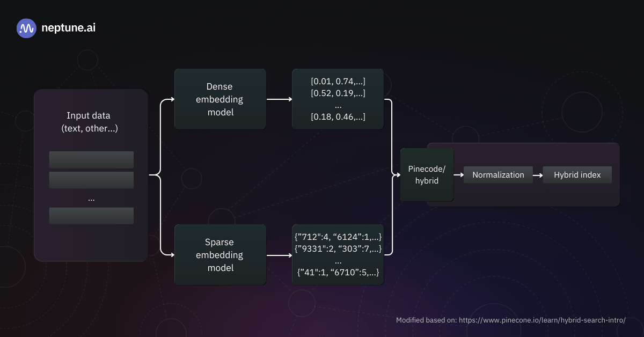Select the Sparse embedding model node
Image resolution: width=644 pixels, height=337 pixels.
click(x=220, y=254)
